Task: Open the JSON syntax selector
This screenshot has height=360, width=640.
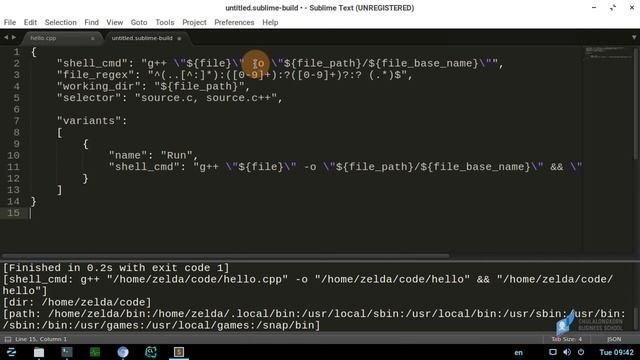Action: point(614,339)
